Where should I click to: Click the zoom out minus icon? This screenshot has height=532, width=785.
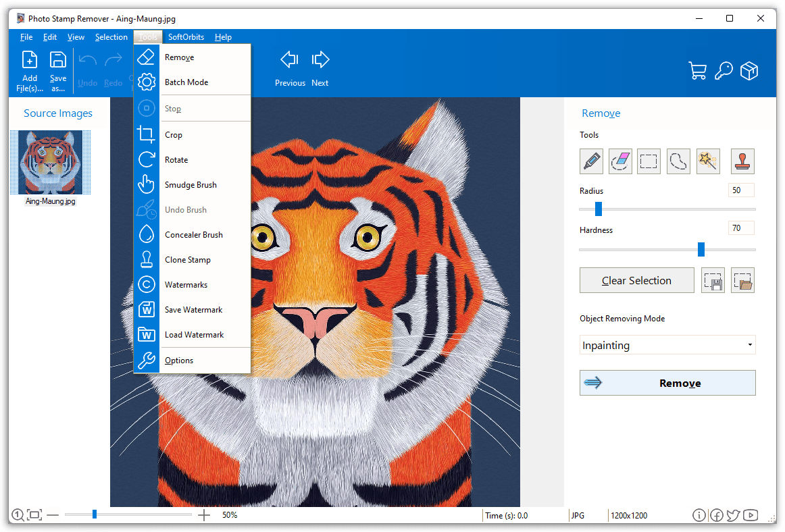tap(53, 514)
